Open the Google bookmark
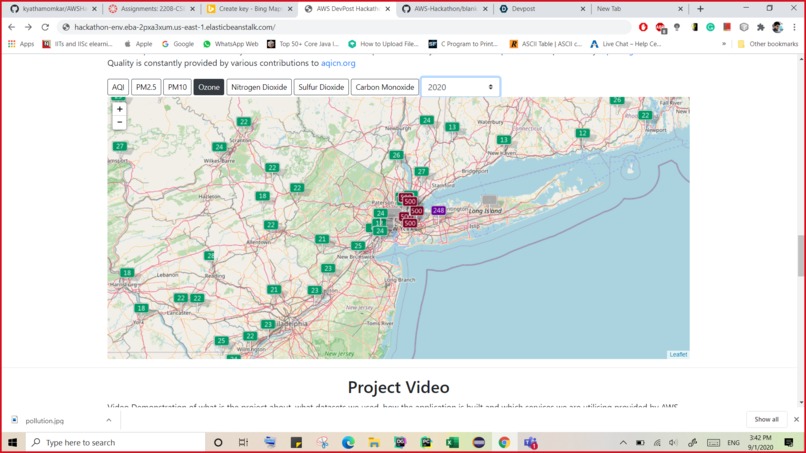This screenshot has width=806, height=453. point(178,44)
